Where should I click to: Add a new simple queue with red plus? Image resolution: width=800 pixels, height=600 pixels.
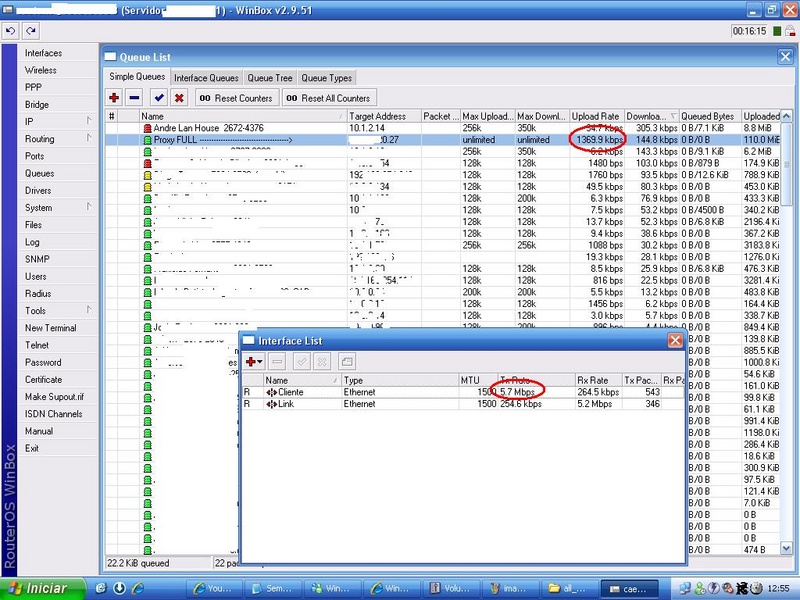click(114, 97)
